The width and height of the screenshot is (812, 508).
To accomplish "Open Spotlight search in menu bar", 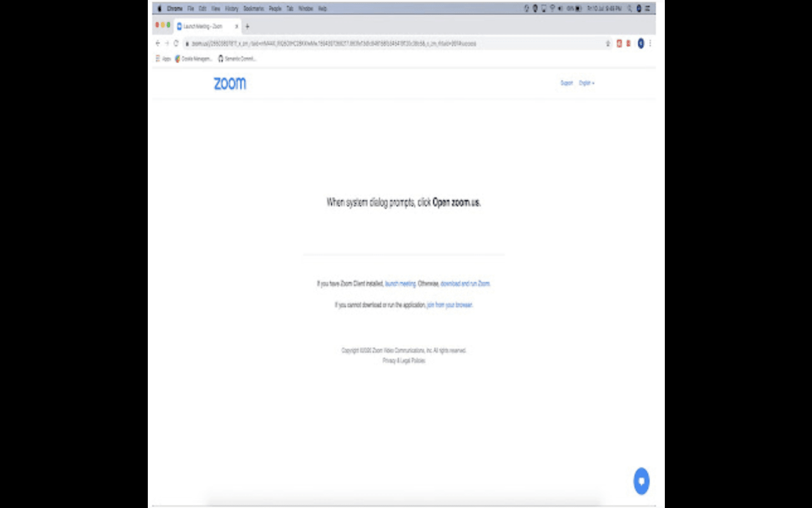I will (x=629, y=9).
